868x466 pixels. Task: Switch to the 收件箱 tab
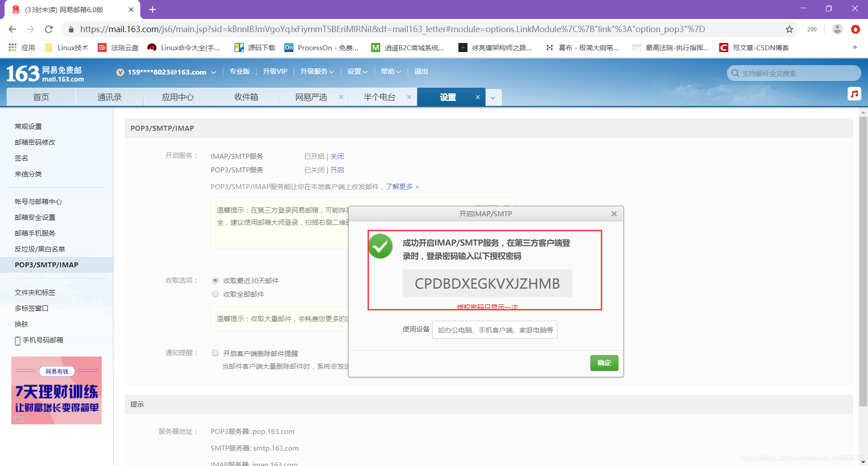[246, 96]
